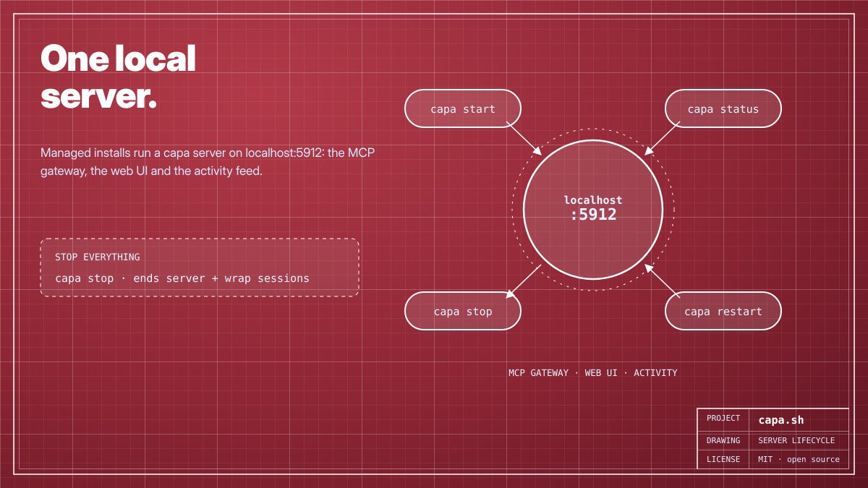
Task: Click the "DRAWING" cell in title block
Action: click(x=723, y=440)
